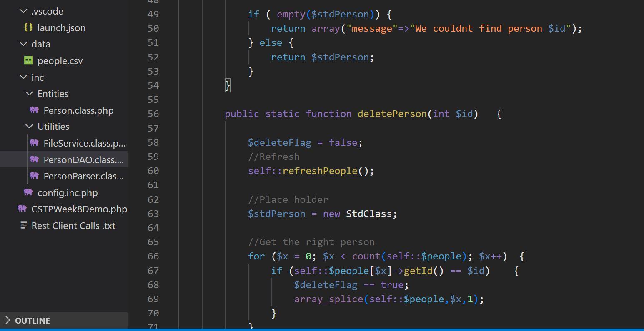Click the JSON braces icon beside launch.json

pos(28,27)
